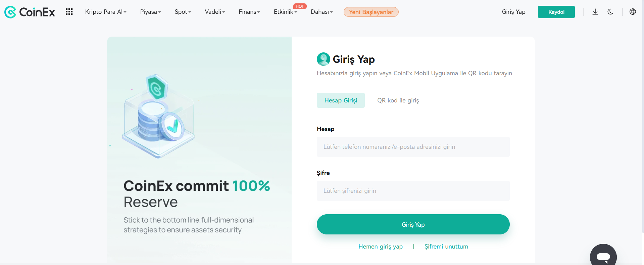Viewport: 644px width, 265px height.
Task: Click the Kaydol register button
Action: 556,12
